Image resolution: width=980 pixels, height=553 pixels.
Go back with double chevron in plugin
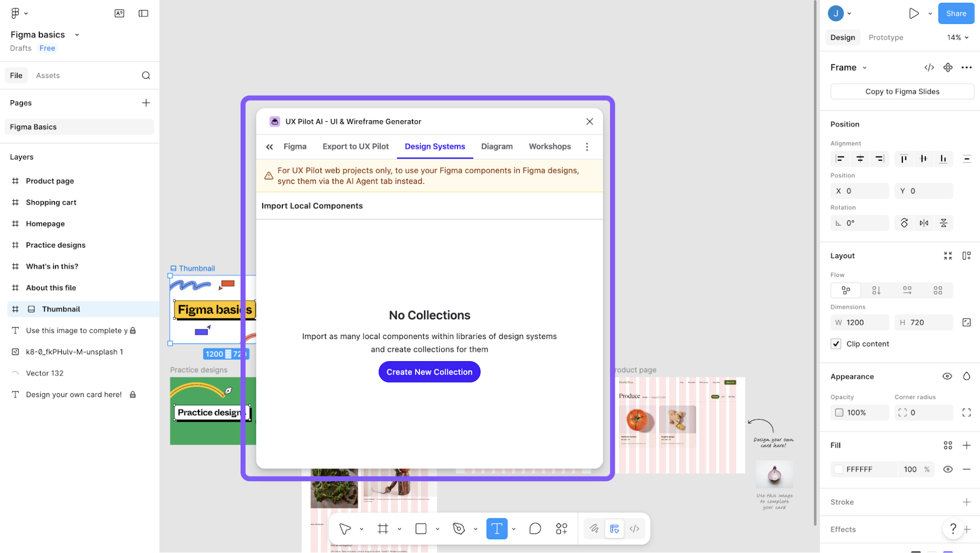[269, 147]
